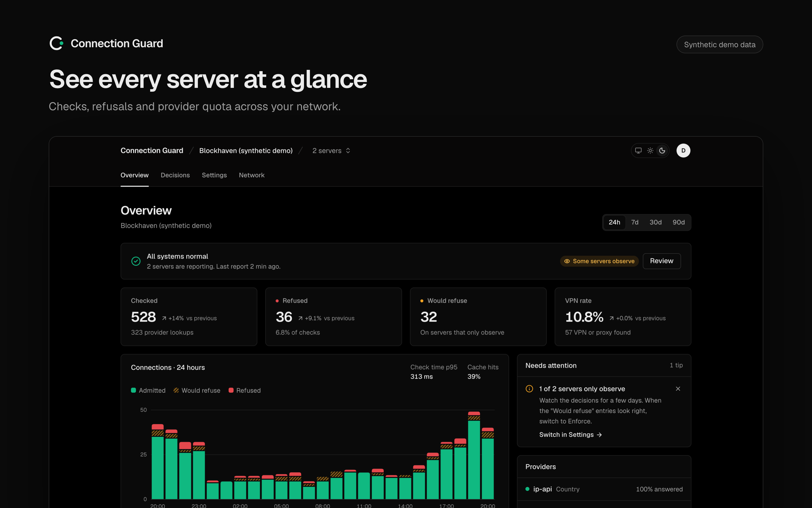The image size is (812, 508).
Task: Click the Providers panel heading
Action: [x=540, y=467]
